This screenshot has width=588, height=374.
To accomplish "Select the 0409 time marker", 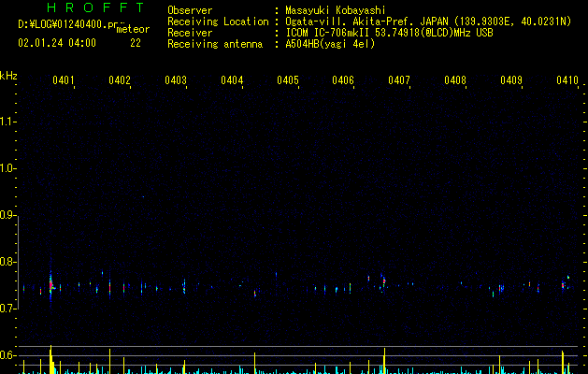I will point(511,80).
